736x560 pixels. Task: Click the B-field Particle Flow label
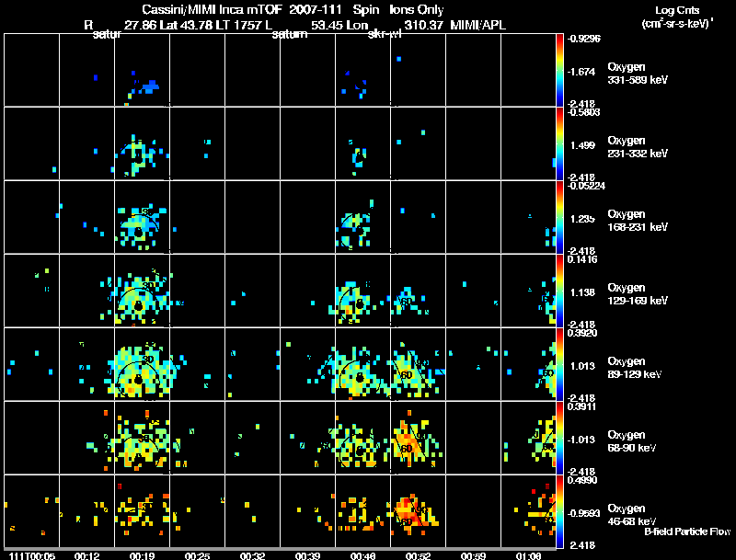(687, 531)
